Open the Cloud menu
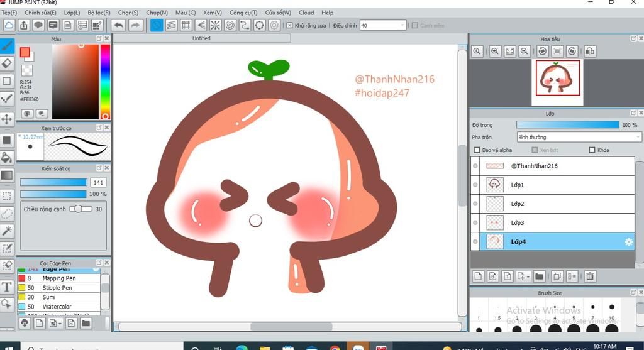 point(306,13)
